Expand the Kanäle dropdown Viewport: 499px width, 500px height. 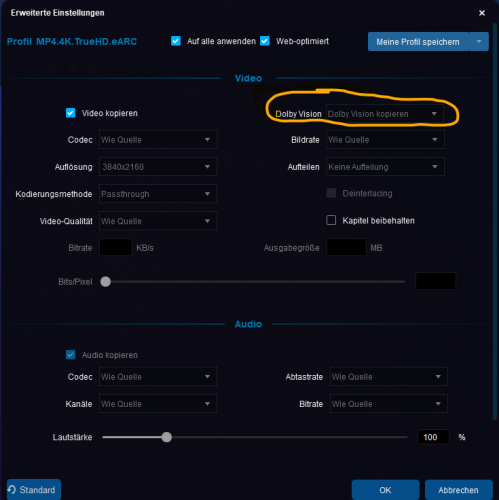158,404
